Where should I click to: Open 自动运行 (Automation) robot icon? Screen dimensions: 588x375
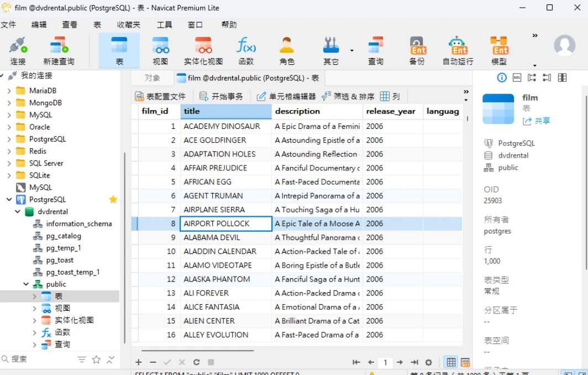[458, 50]
